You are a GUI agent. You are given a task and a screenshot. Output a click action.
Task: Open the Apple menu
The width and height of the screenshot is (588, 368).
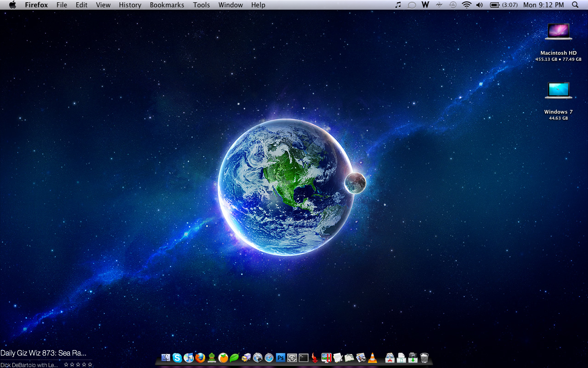click(12, 5)
